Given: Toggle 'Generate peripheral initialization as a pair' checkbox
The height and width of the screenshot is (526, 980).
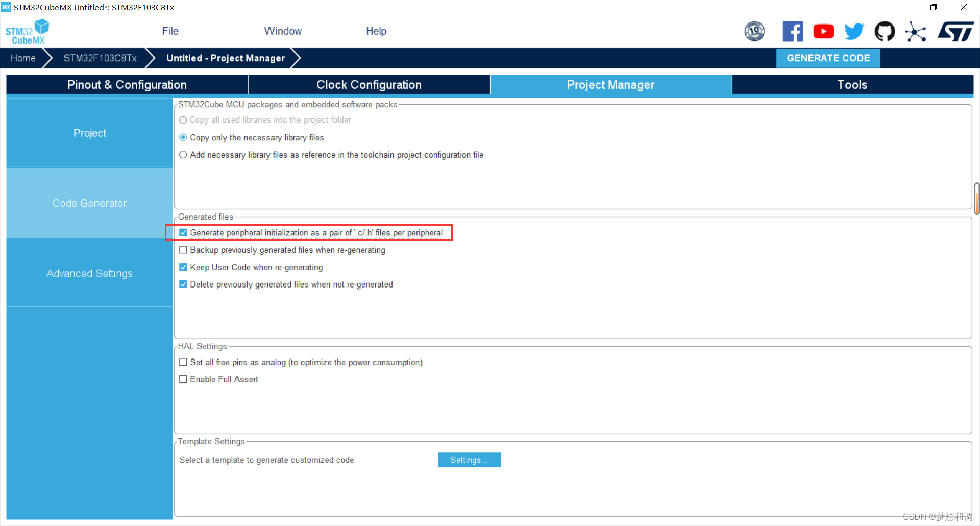Looking at the screenshot, I should pyautogui.click(x=183, y=232).
